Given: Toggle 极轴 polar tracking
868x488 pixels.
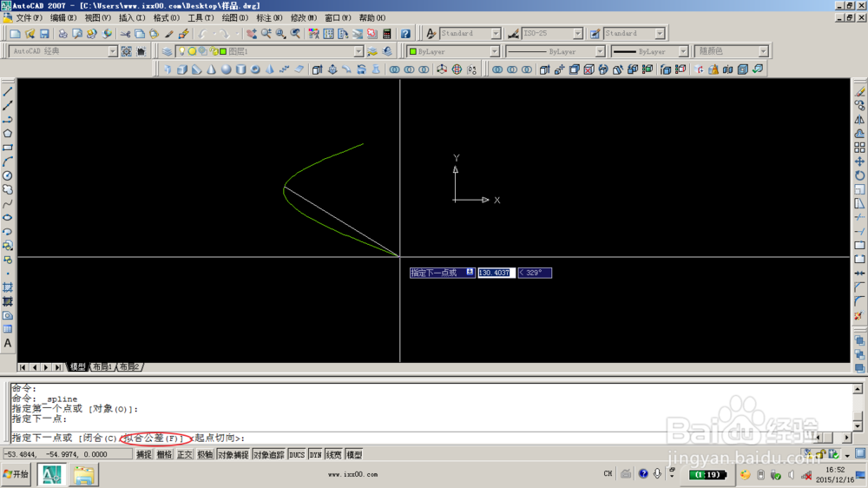Looking at the screenshot, I should [205, 455].
